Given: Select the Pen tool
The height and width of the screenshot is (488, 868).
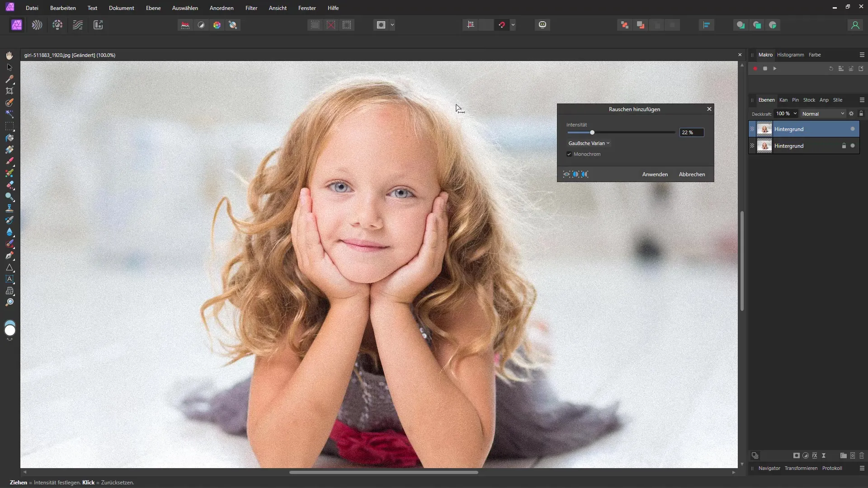Looking at the screenshot, I should click(x=9, y=255).
